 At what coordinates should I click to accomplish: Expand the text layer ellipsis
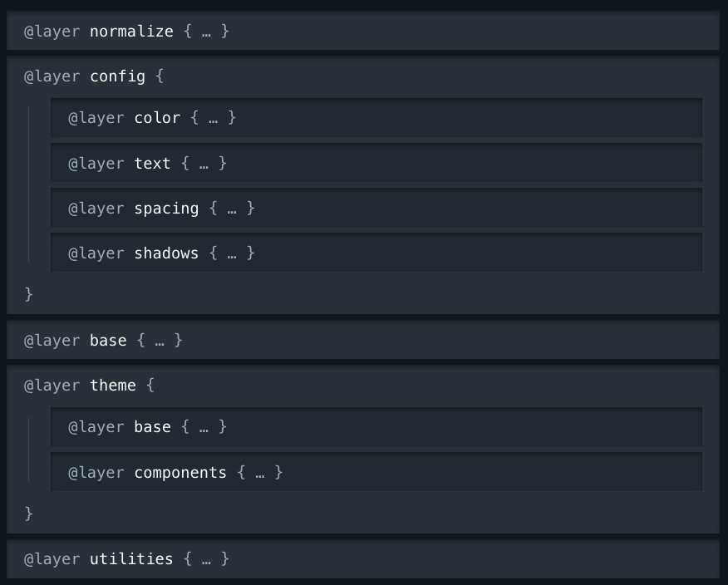tap(204, 164)
